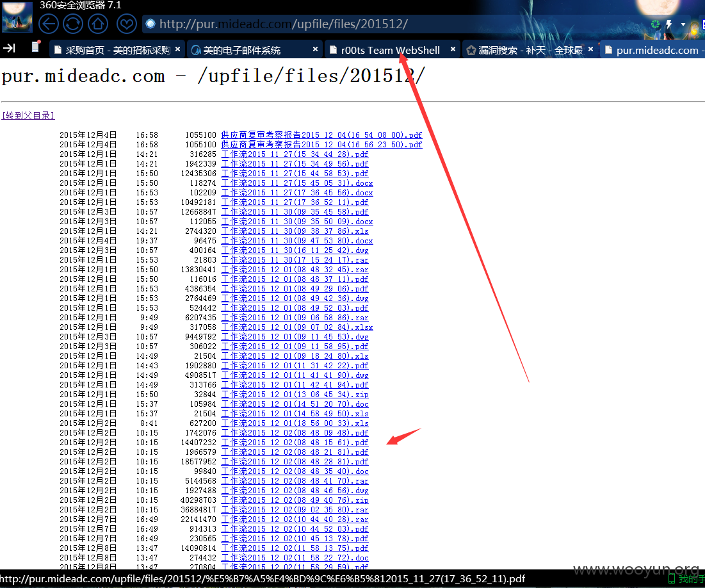Image resolution: width=705 pixels, height=588 pixels.
Task: Close the 美的电子邮件系统 tab
Action: [315, 49]
